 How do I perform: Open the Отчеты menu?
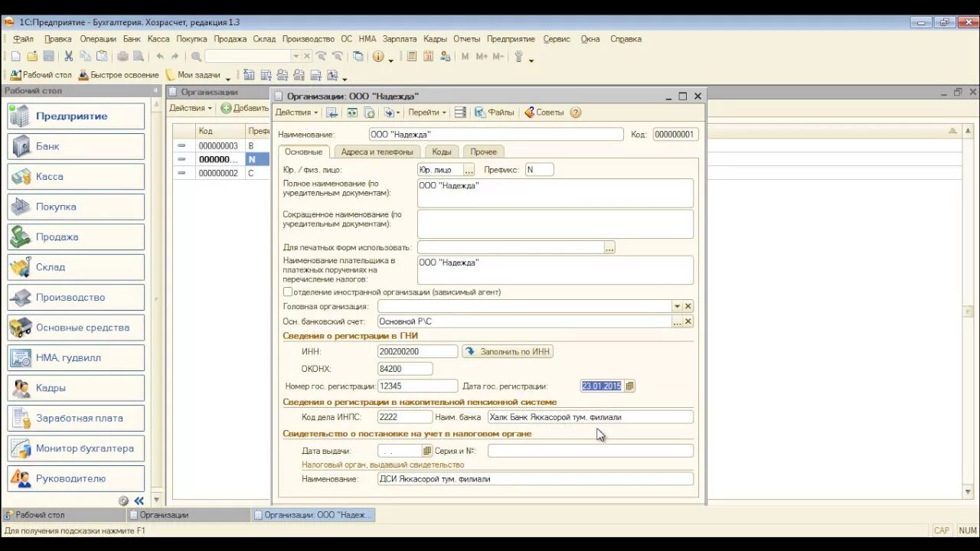click(x=466, y=39)
